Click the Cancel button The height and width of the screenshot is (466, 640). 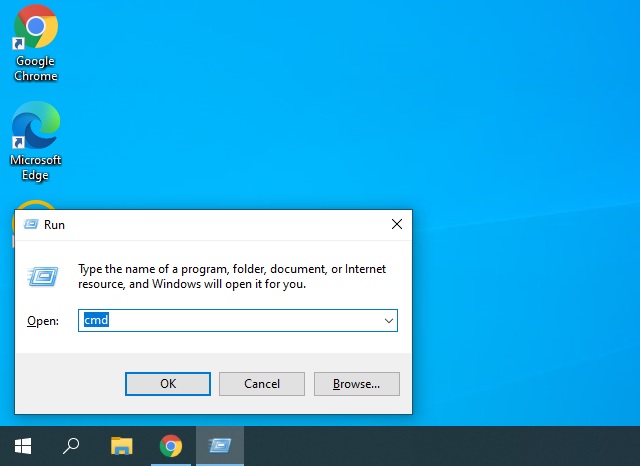262,384
